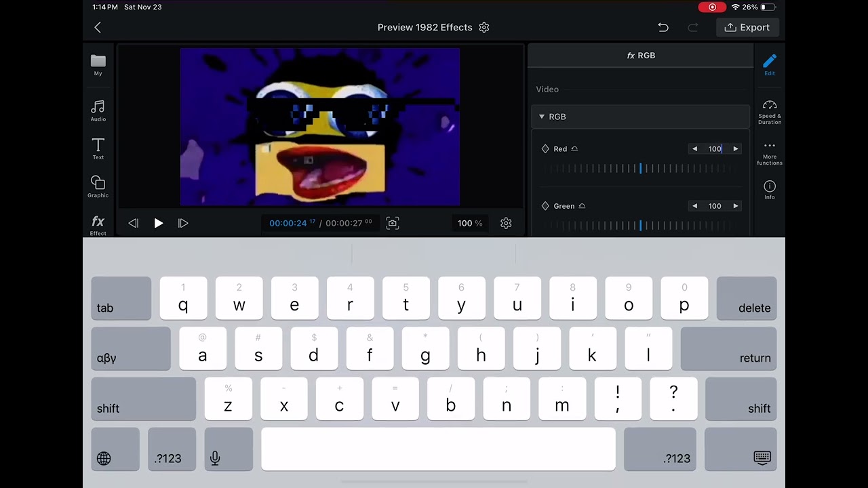Click the redo arrow icon
Screen dimensions: 868x488
coord(693,27)
